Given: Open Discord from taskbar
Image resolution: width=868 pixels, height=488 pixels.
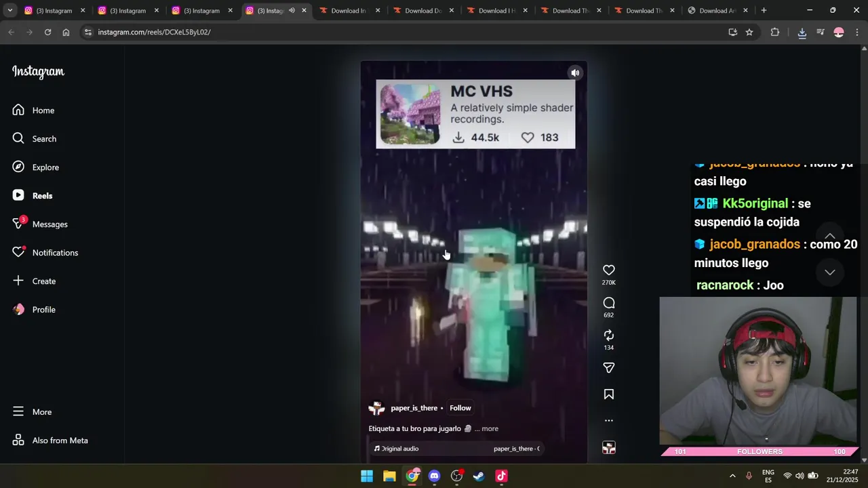Looking at the screenshot, I should 434,476.
